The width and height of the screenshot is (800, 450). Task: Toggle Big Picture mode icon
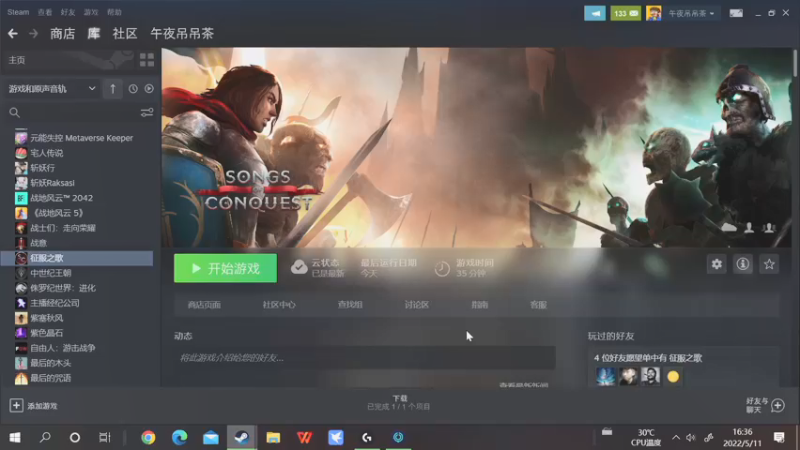(x=736, y=13)
